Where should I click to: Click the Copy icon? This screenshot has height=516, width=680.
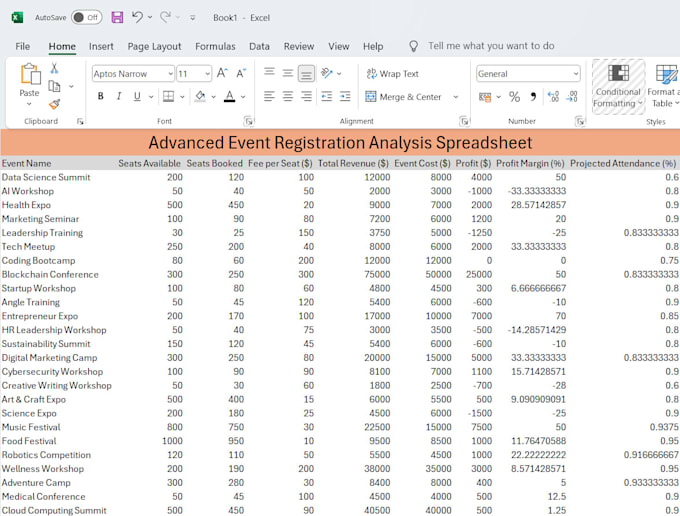coord(54,86)
